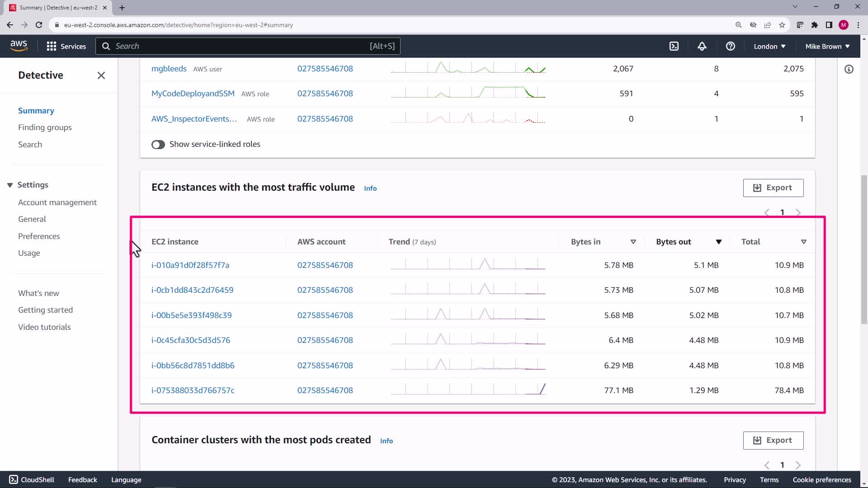The height and width of the screenshot is (488, 868).
Task: Toggle Show service-linked roles switch
Action: [x=158, y=145]
